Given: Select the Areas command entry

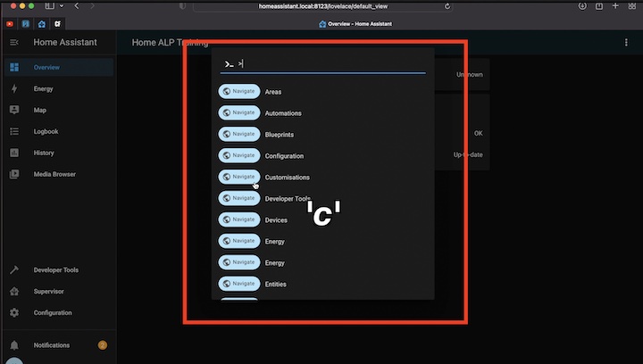Looking at the screenshot, I should click(322, 92).
